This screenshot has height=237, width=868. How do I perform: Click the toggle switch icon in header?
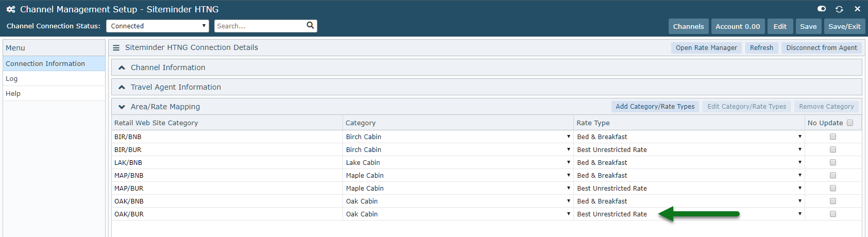coord(822,9)
